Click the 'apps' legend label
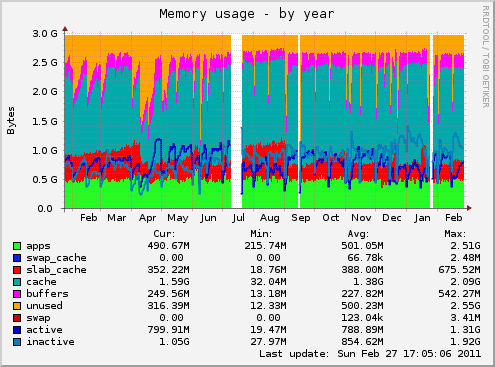This screenshot has height=367, width=495. point(38,247)
